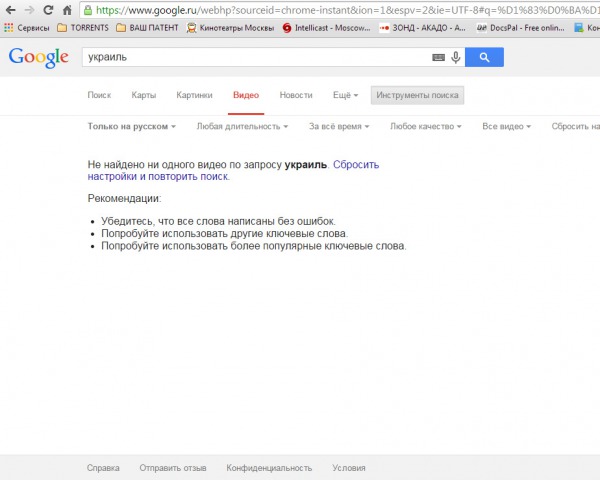Open the on-screen keyboard icon

pos(439,57)
